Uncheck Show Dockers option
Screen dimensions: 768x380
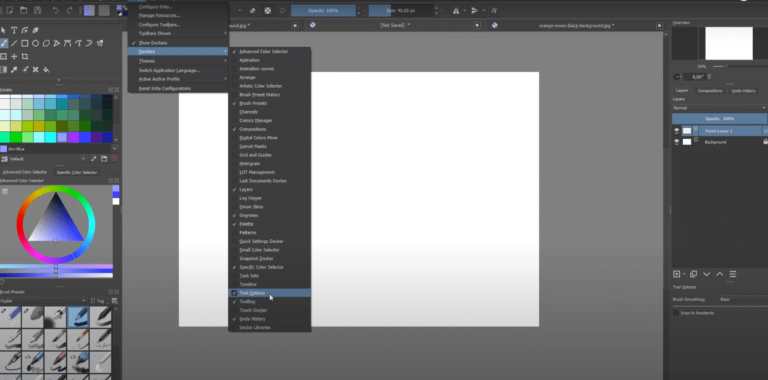point(178,43)
